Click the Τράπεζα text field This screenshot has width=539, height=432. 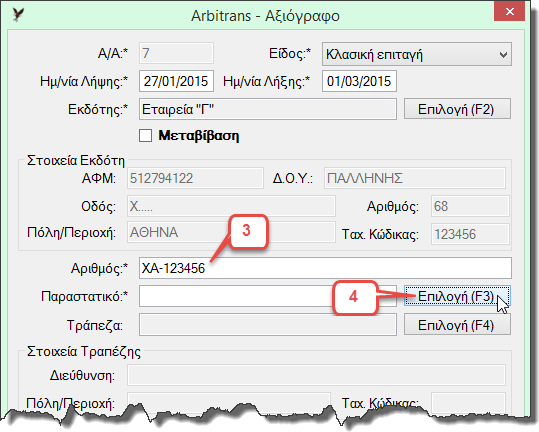tap(268, 324)
